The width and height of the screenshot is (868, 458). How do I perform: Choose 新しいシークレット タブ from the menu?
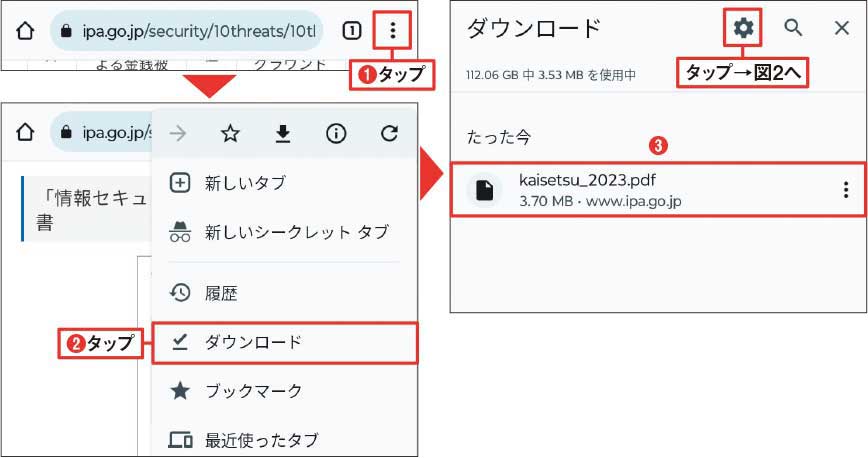click(283, 231)
